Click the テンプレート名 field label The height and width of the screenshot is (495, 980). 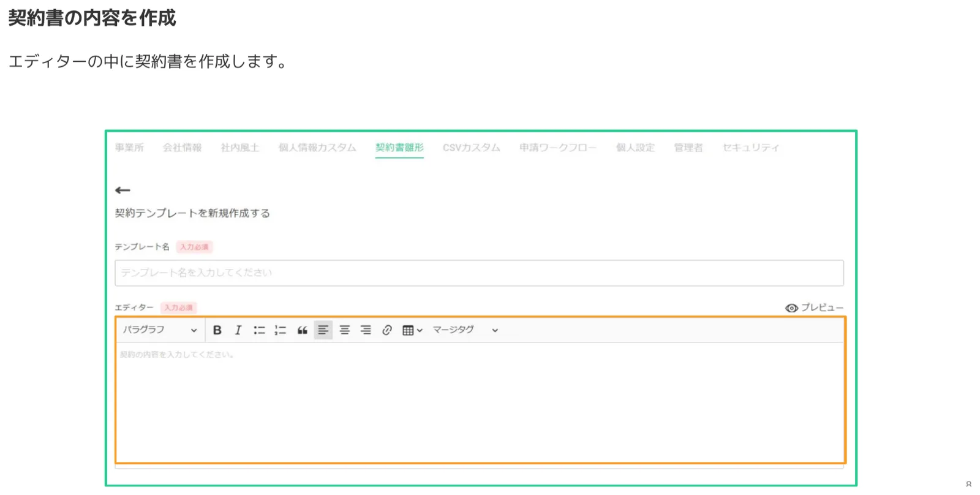point(142,247)
